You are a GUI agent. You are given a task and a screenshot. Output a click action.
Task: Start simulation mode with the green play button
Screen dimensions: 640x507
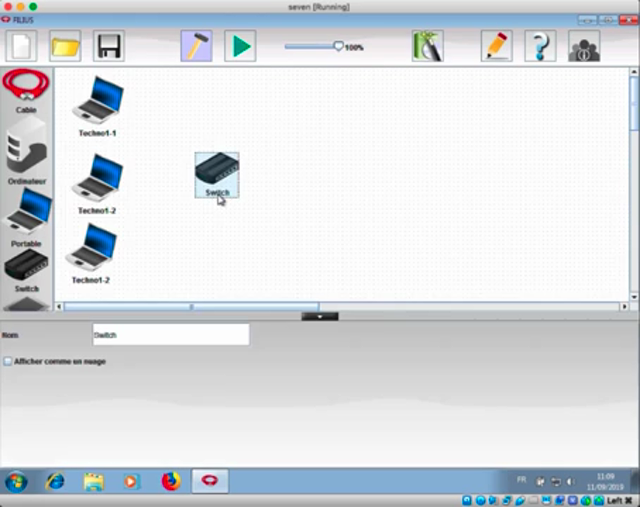240,46
